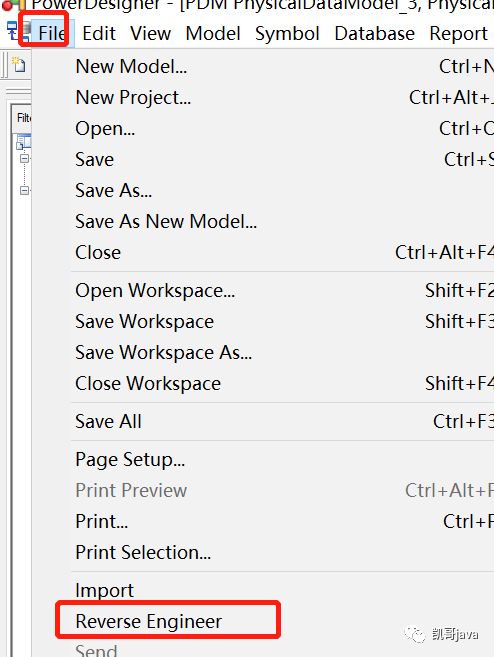This screenshot has height=657, width=494.
Task: Select Save As New Model... entry
Action: pyautogui.click(x=166, y=221)
